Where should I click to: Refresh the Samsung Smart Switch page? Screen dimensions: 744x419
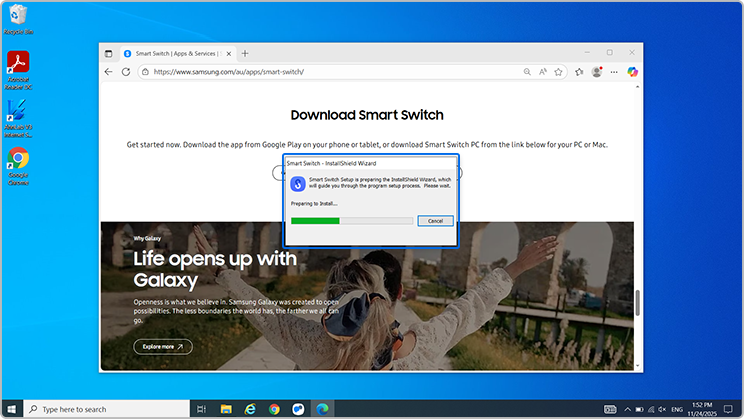click(126, 72)
